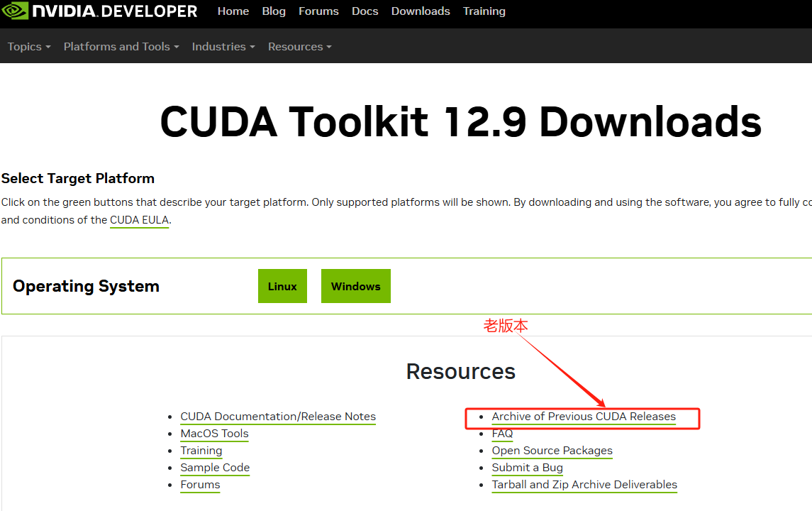Open CUDA Documentation/Release Notes link
This screenshot has height=511, width=812.
coord(278,417)
